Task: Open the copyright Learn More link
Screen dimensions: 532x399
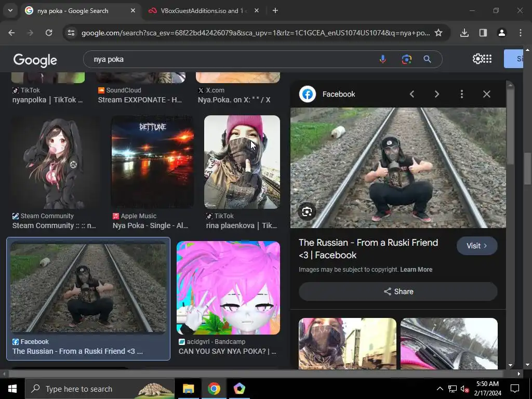Action: click(x=416, y=270)
